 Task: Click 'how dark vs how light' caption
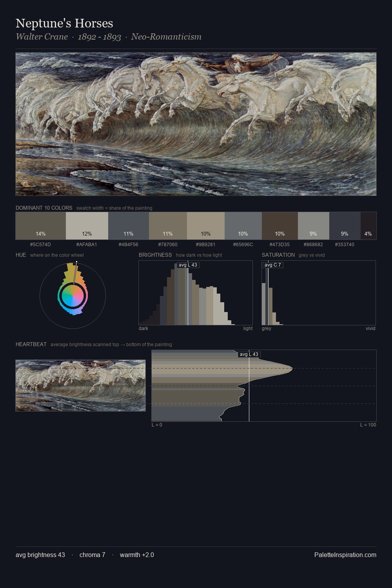pyautogui.click(x=199, y=255)
